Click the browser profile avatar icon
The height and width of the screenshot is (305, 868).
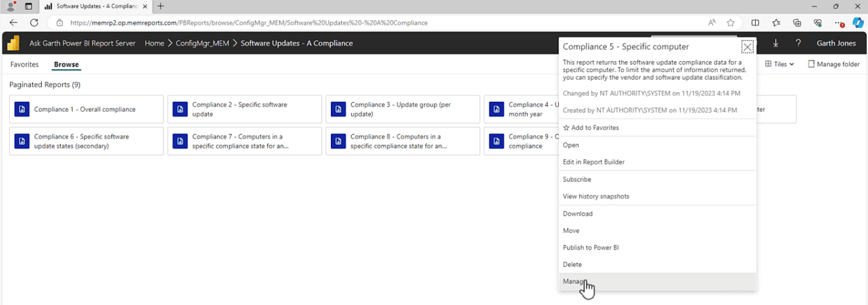(11, 6)
